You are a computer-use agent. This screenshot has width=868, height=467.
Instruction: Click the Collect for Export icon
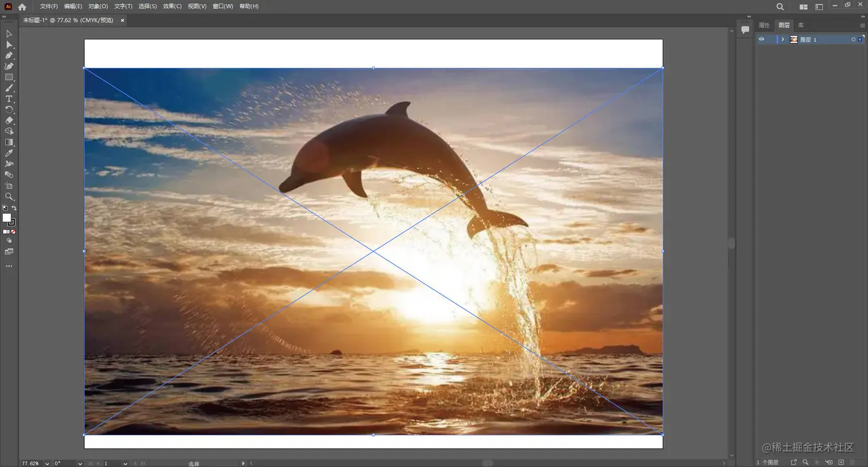pos(793,462)
